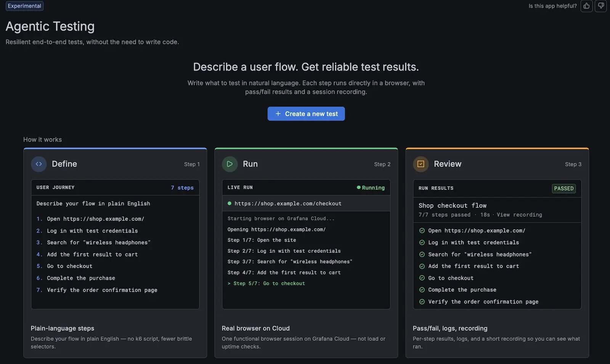Viewport: 610px width, 364px height.
Task: Click the 'How it works' section label
Action: point(42,140)
